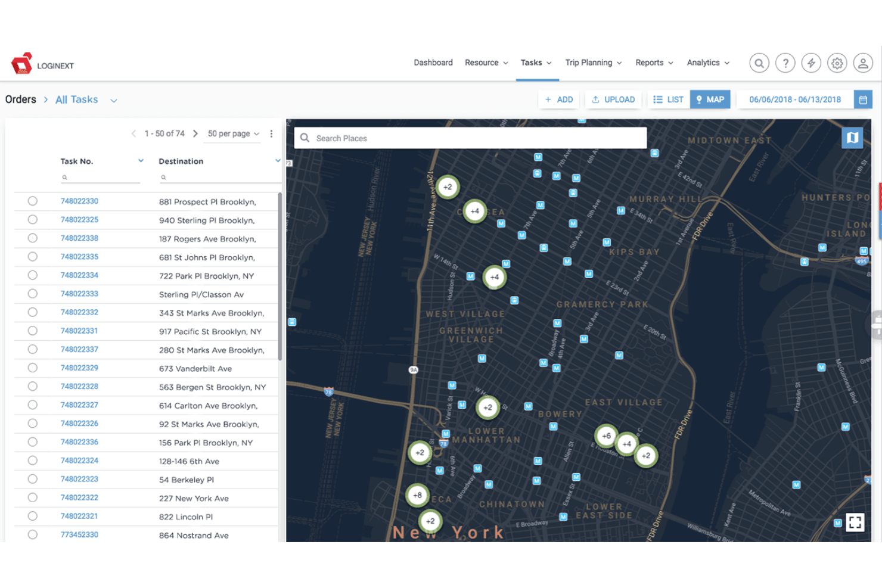The height and width of the screenshot is (588, 882).
Task: Click the Task No. search magnifier icon
Action: click(64, 177)
